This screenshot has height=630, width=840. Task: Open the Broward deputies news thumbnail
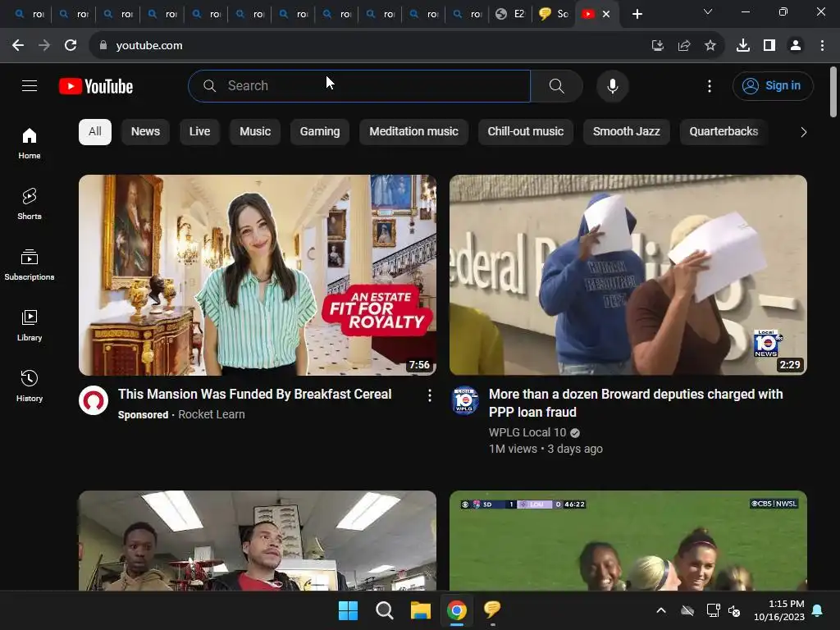[628, 275]
